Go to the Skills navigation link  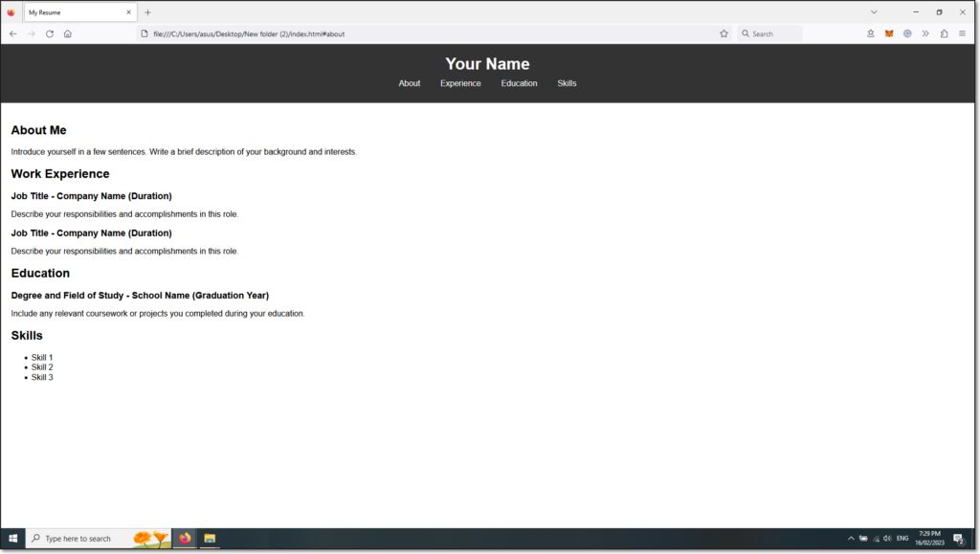567,83
